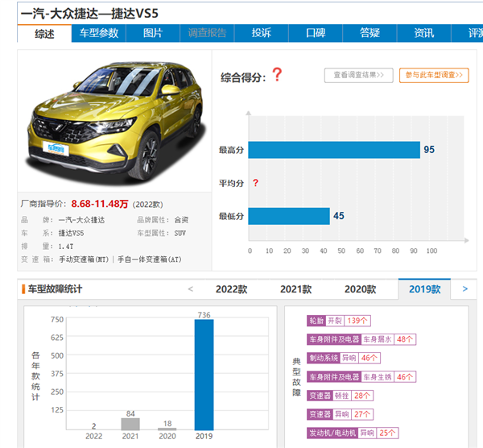The image size is (483, 448).
Task: Open the 图片 tab
Action: click(153, 33)
